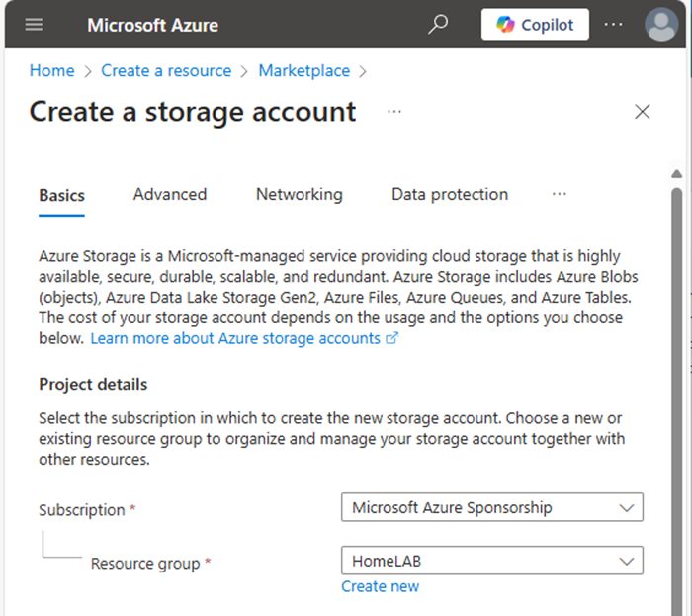Screen dimensions: 692x616
Task: Open ellipsis beside Create a storage account title
Action: [x=394, y=111]
